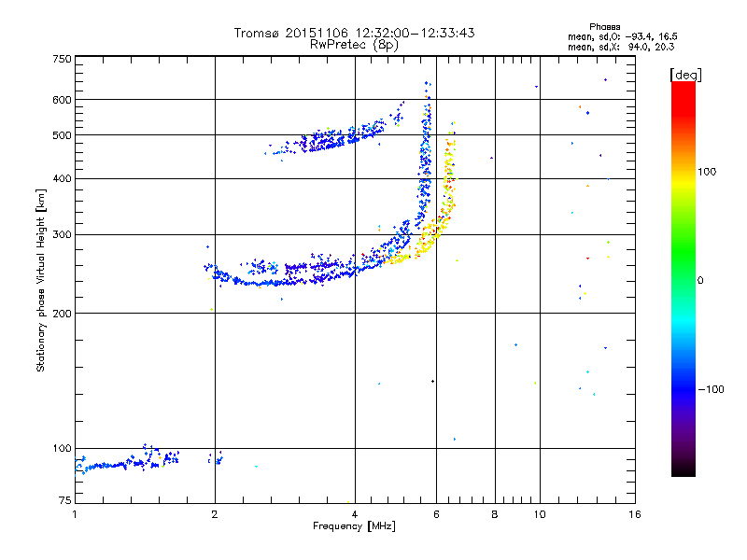Click the colorbar tick label '100'
Image resolution: width=747 pixels, height=560 pixels.
point(707,172)
